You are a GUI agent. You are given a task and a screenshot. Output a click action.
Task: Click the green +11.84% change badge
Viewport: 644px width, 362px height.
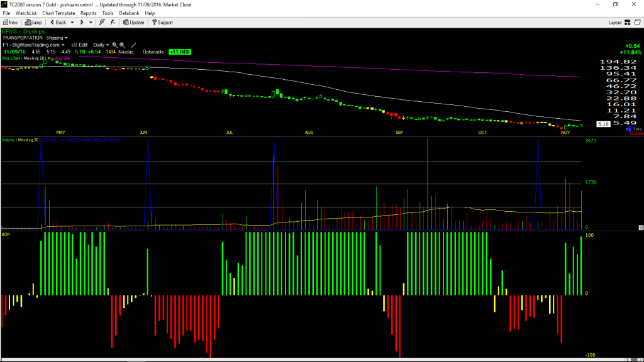click(x=180, y=52)
